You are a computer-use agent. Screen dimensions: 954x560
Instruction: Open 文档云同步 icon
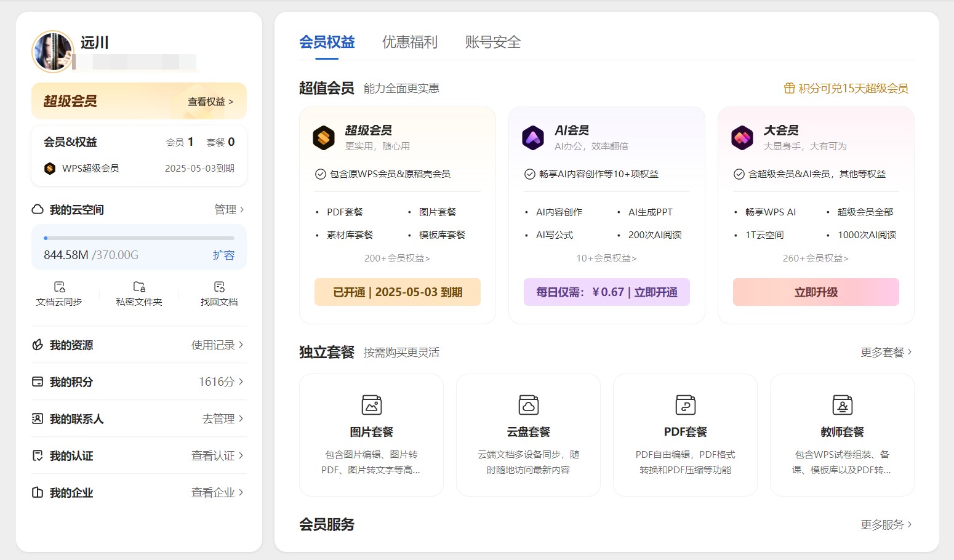click(59, 287)
